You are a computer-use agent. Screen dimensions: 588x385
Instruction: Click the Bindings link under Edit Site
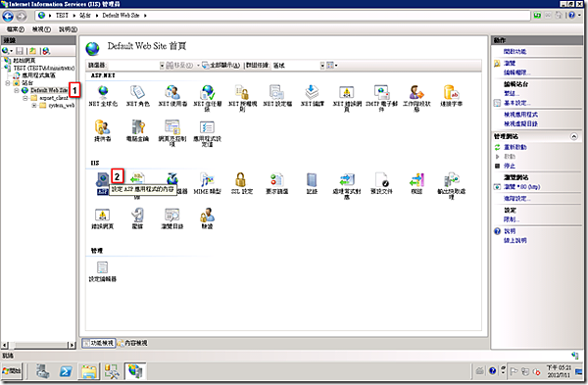(512, 93)
